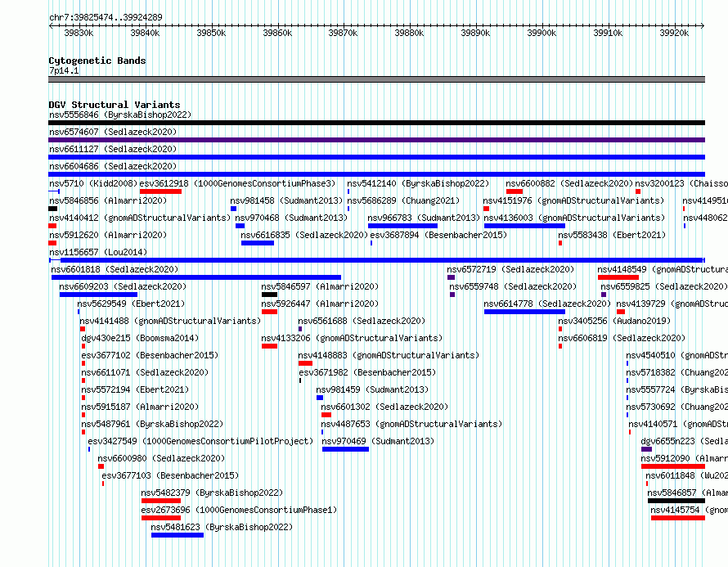Viewport: 728px width, 567px height.
Task: Click nsv4140412 (gnomADStructuralVariants) label
Action: (140, 218)
